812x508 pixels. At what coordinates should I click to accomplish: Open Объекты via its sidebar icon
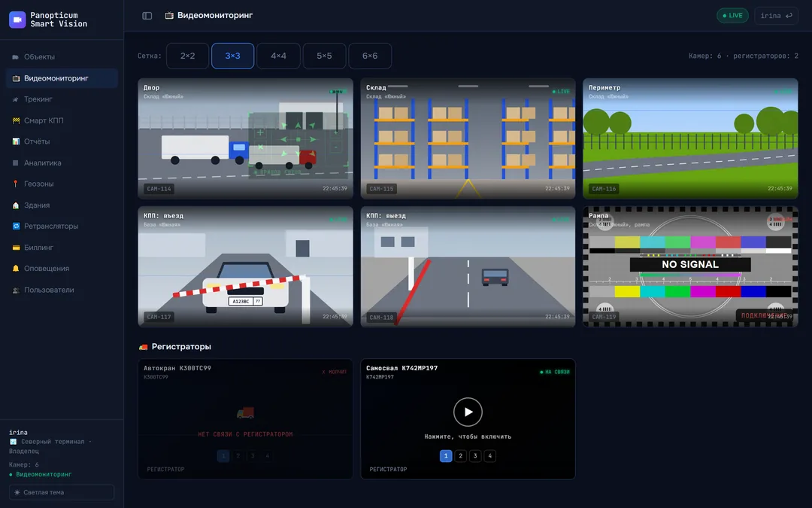(16, 57)
